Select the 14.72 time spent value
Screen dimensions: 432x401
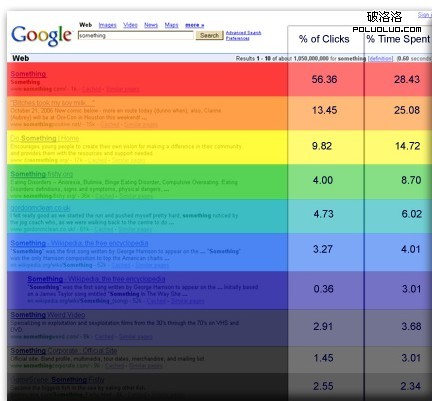(x=407, y=146)
